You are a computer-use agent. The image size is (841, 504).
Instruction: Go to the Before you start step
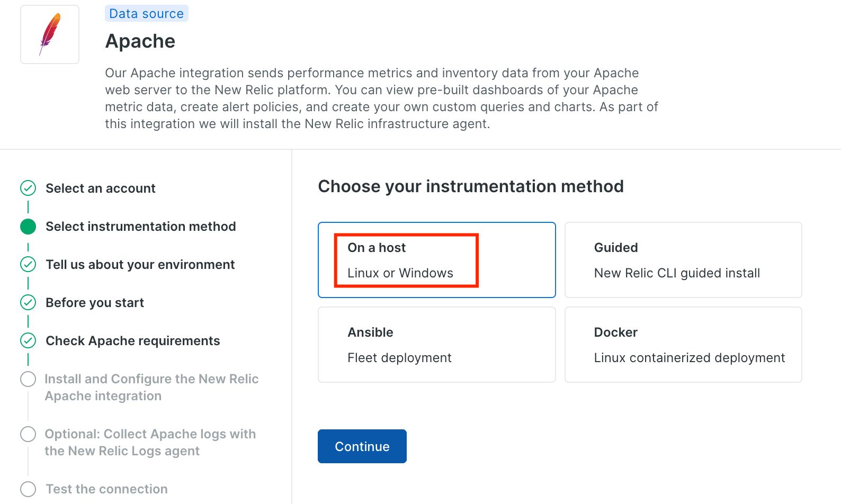click(x=95, y=303)
